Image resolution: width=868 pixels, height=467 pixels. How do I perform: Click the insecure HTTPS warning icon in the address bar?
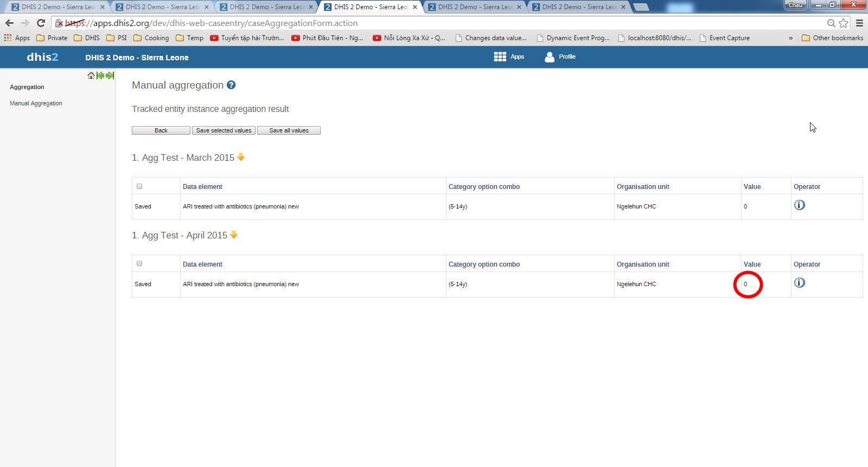pos(59,23)
